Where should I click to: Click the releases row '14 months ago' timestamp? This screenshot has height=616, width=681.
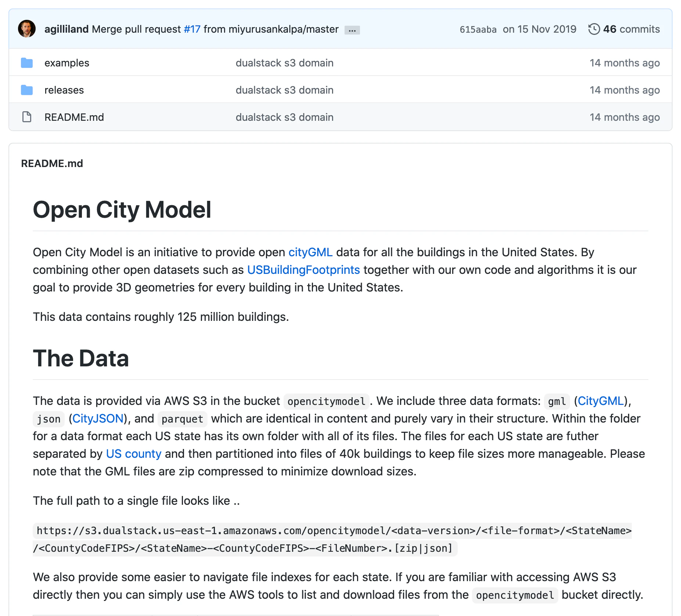point(625,90)
